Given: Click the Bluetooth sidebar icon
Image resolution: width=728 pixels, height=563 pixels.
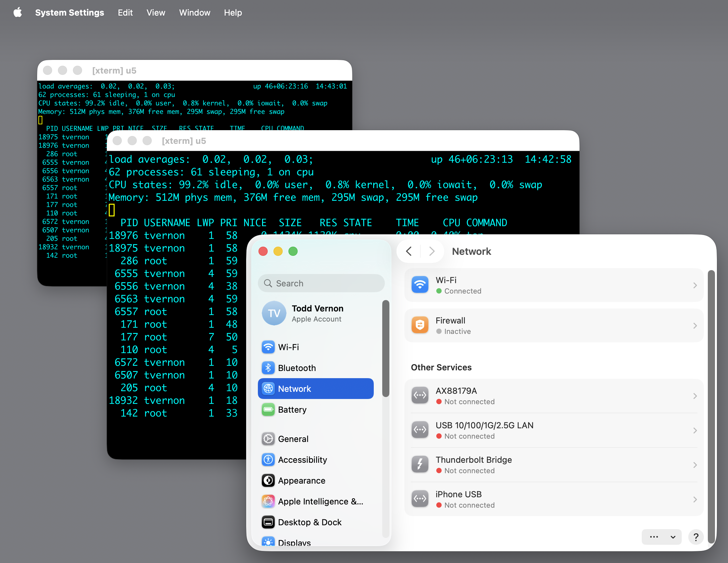Looking at the screenshot, I should coord(268,368).
